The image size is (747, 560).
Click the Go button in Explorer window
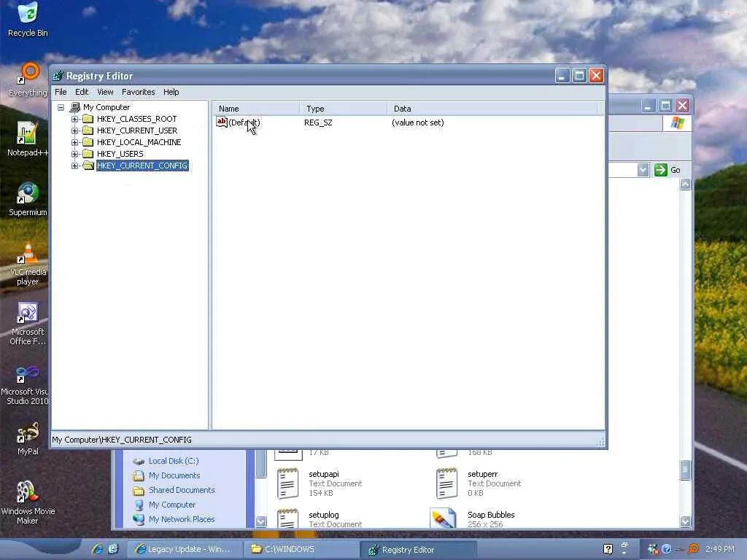coord(667,170)
